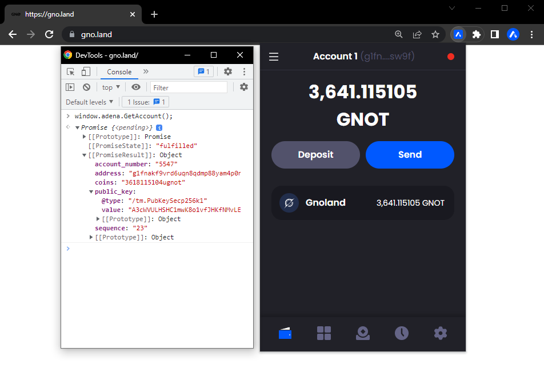Open a new browser tab
Viewport: 544px width, 392px height.
(x=154, y=14)
